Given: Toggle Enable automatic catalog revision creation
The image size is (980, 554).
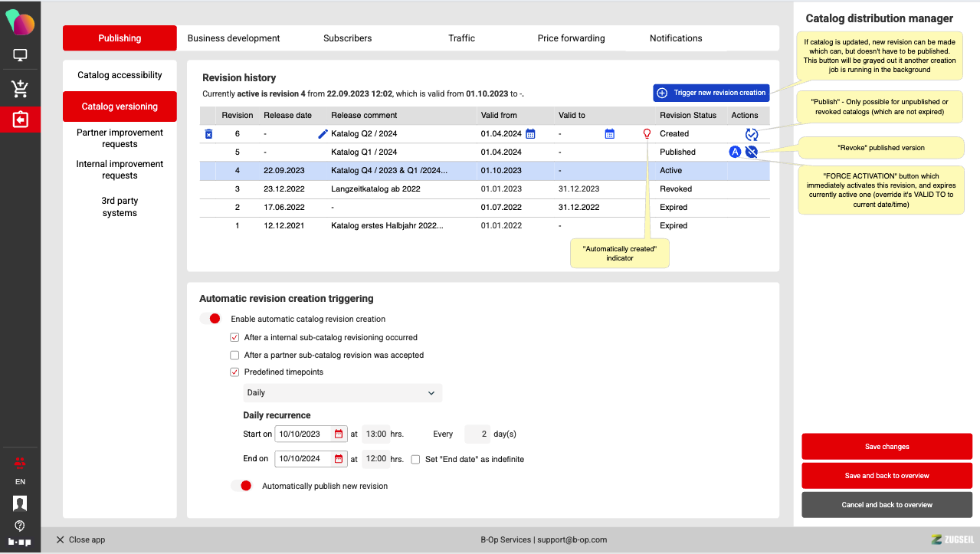Looking at the screenshot, I should pos(211,319).
